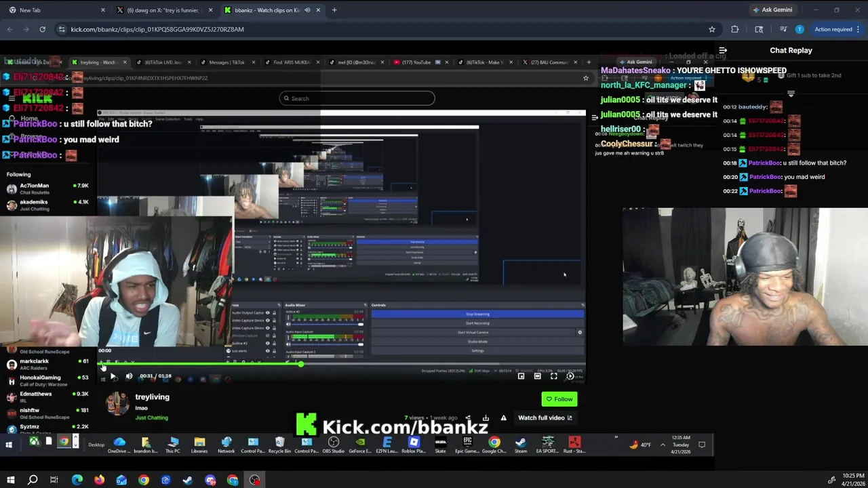This screenshot has height=488, width=868.
Task: Select the (177) YouTube inner tab
Action: [417, 62]
